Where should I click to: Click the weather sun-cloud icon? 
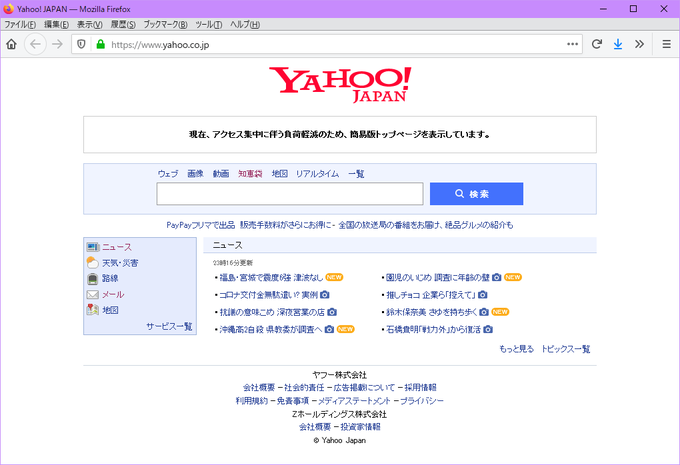point(92,262)
